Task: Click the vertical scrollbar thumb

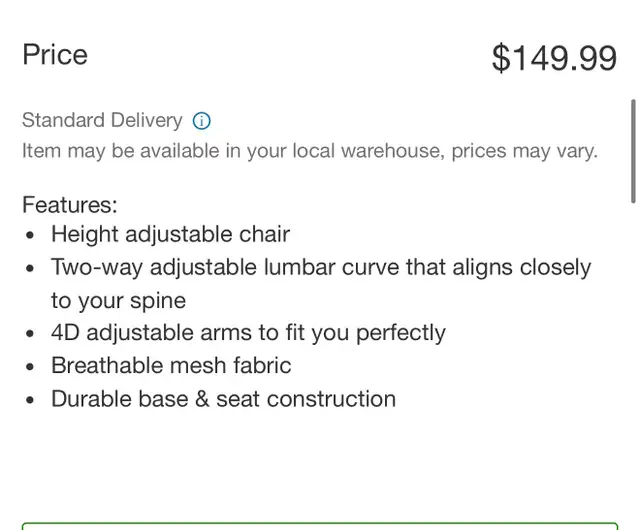Action: coord(633,151)
